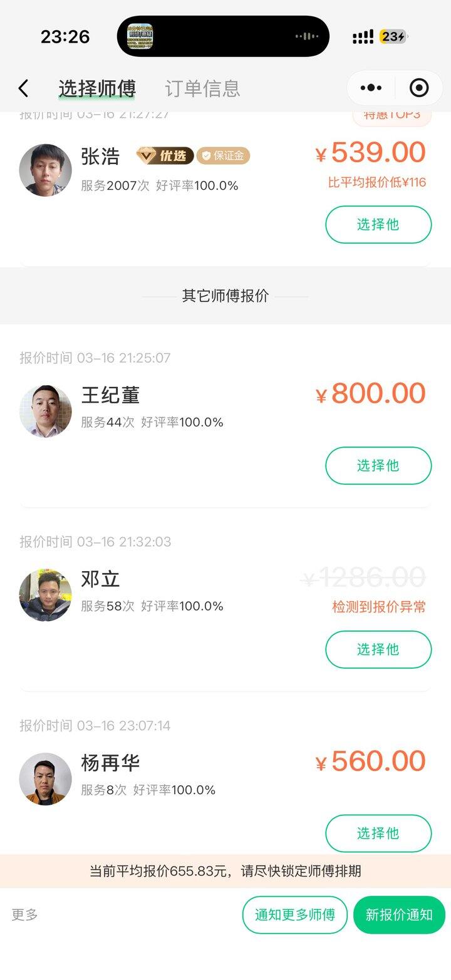Choose 王纪董 with the 选择他 button

(x=378, y=465)
